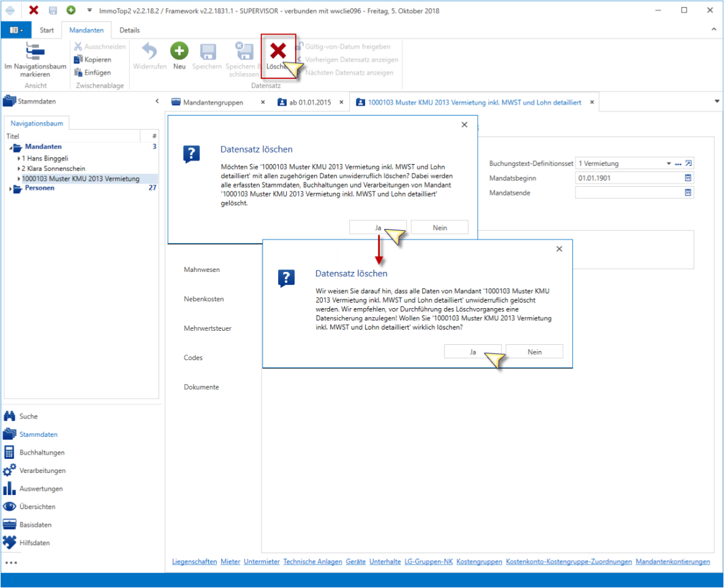Click Nein in the lower delete dialog
This screenshot has height=588, width=724.
[x=535, y=352]
